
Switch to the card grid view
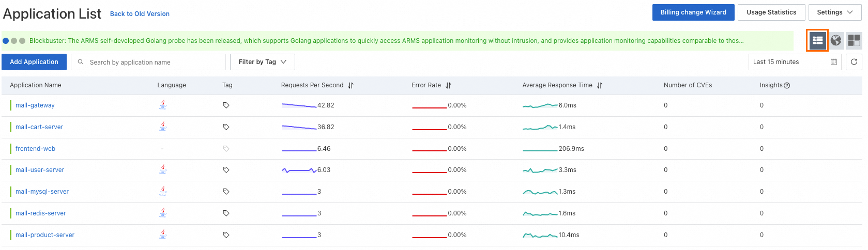854,40
